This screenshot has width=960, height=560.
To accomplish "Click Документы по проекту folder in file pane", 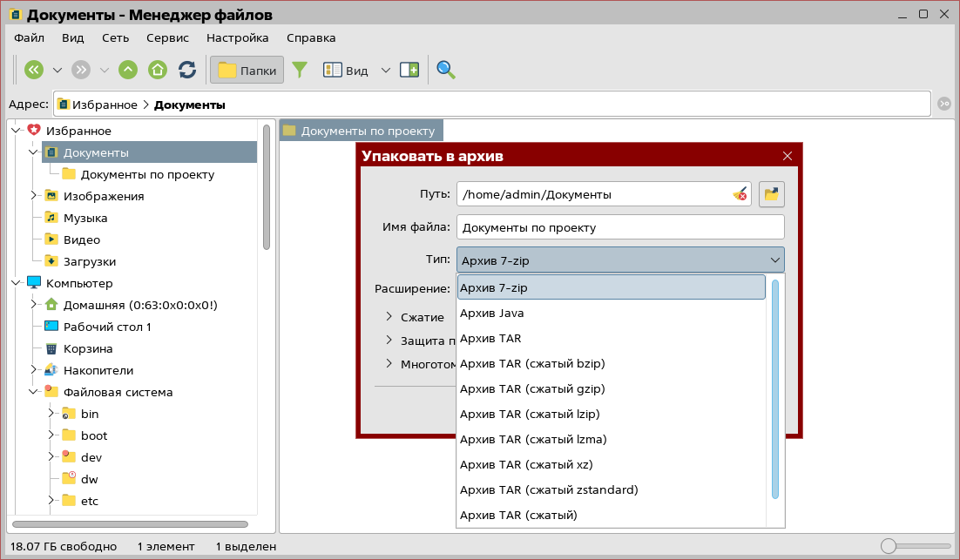I will coord(362,131).
